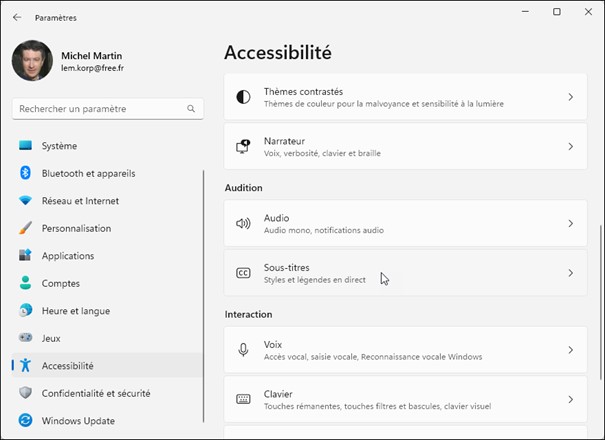Viewport: 605px width, 440px height.
Task: Click the Personnalisation paintbrush icon
Action: (x=25, y=228)
